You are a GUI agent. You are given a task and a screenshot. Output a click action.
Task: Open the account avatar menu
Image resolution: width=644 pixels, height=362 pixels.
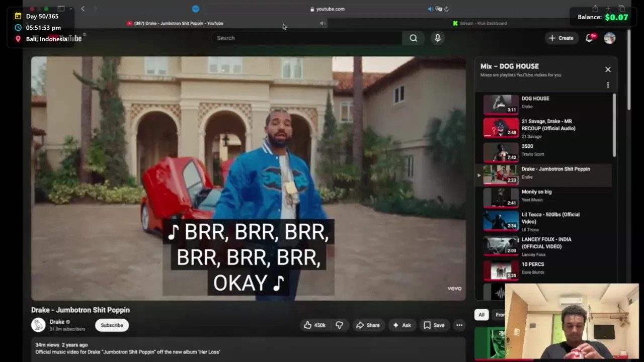coord(609,38)
